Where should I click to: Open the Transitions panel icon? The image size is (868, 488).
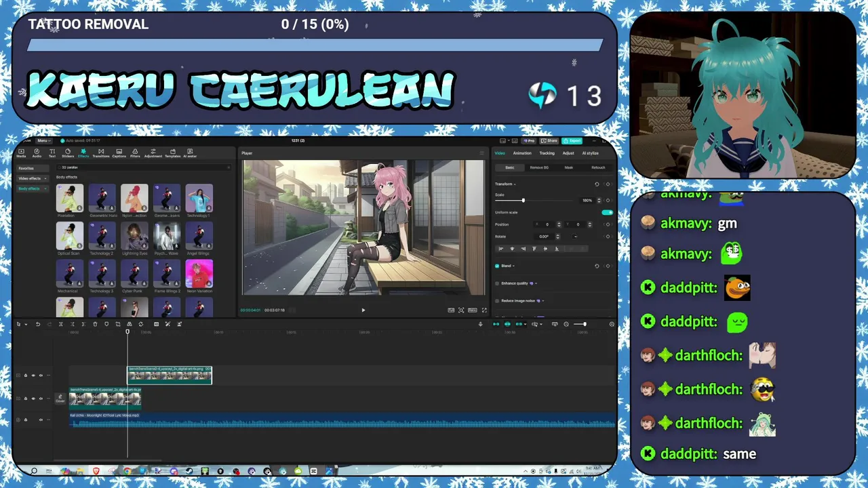pyautogui.click(x=101, y=153)
